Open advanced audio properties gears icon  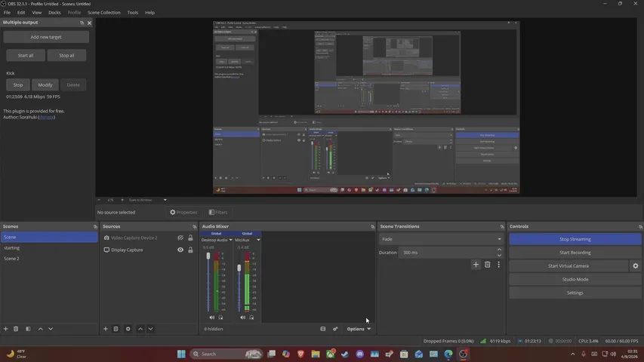(335, 329)
